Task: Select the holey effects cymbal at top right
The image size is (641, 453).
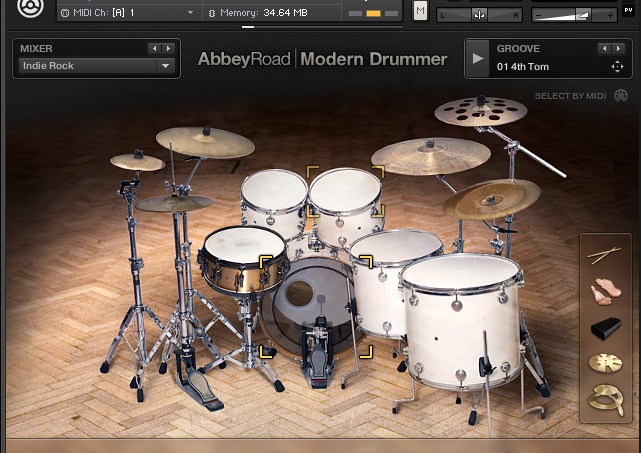Action: [x=481, y=111]
